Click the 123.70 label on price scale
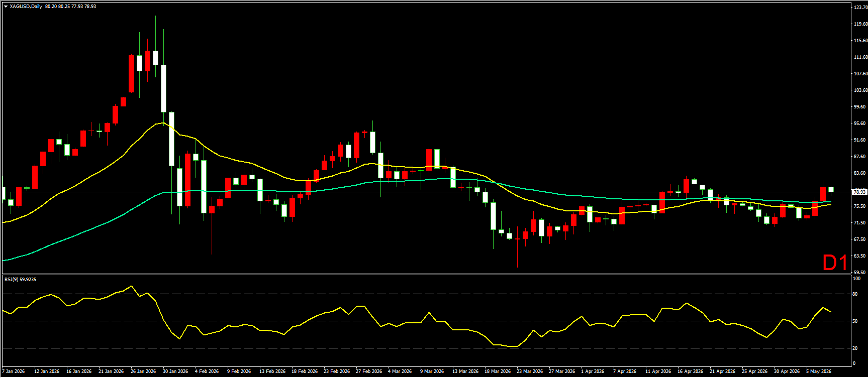This screenshot has width=868, height=378. pyautogui.click(x=860, y=8)
